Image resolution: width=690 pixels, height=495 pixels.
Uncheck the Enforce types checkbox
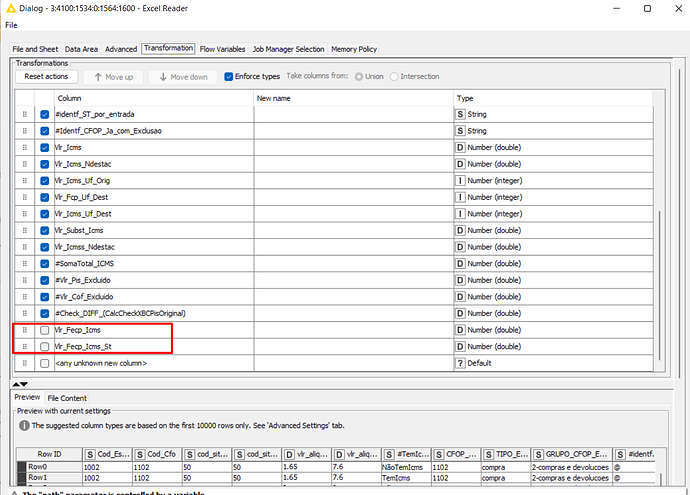[228, 77]
